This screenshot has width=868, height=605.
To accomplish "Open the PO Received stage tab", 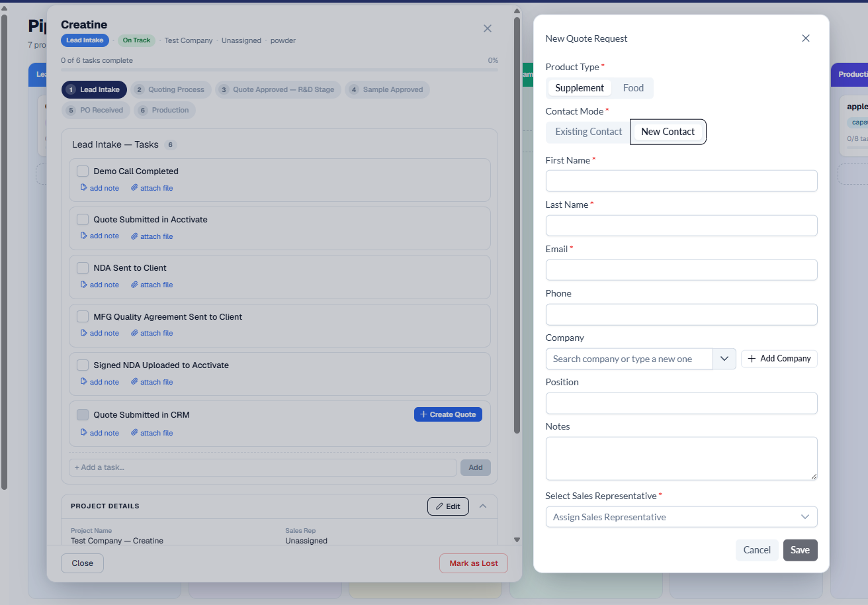I will [96, 111].
